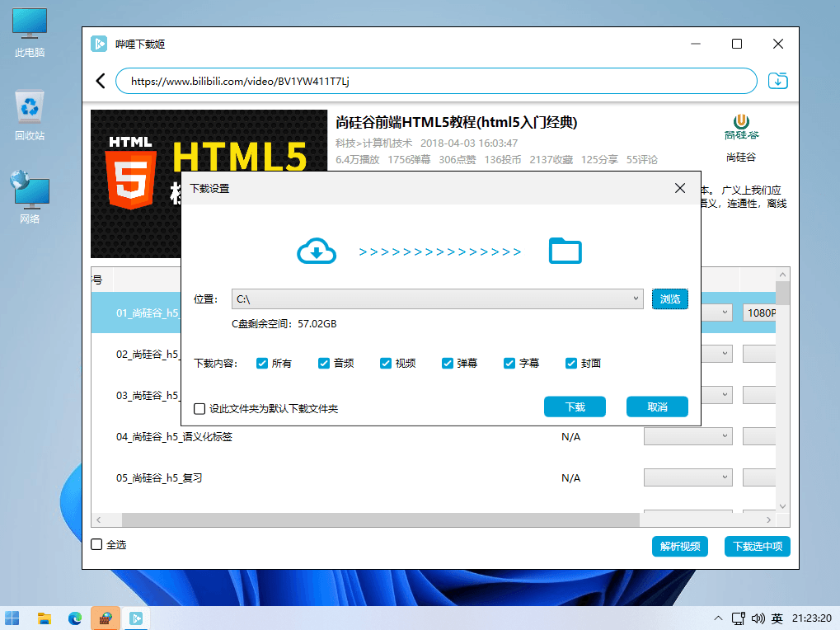Click the cloud download icon in the dialog
840x630 pixels.
click(x=317, y=252)
